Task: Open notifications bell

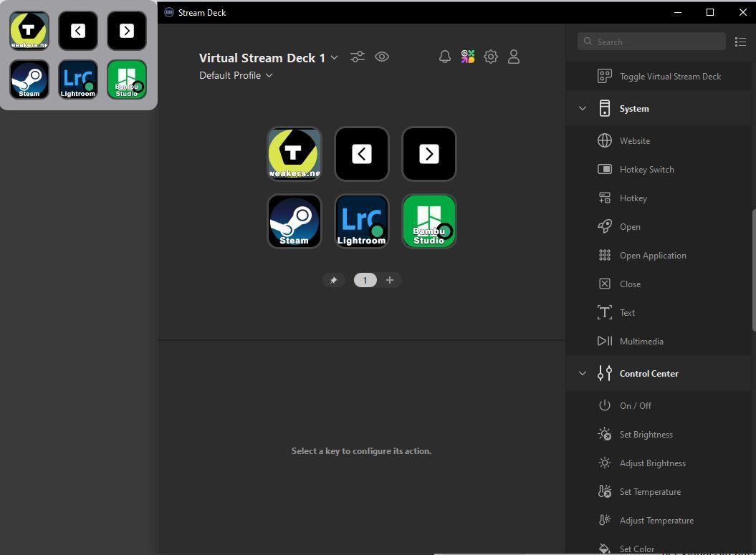Action: [x=445, y=57]
